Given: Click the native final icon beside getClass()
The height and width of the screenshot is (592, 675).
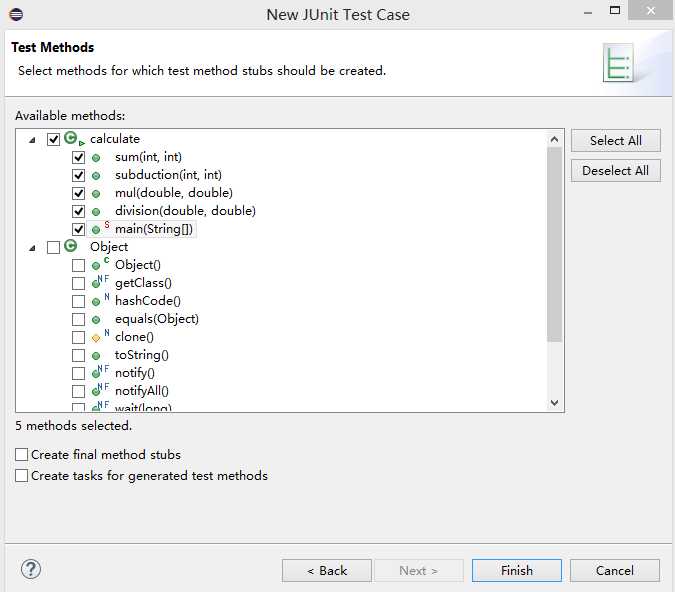Looking at the screenshot, I should click(100, 282).
